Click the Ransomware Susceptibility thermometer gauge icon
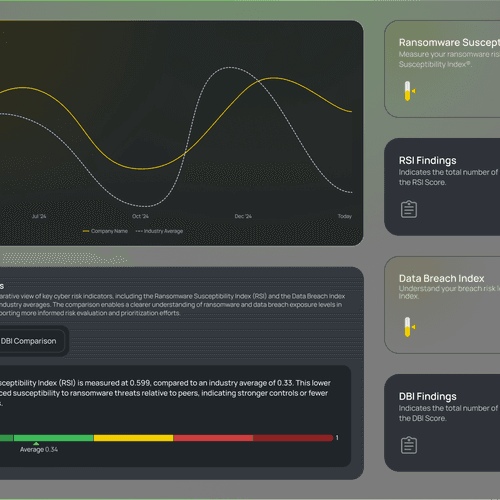The image size is (500, 500). [409, 91]
